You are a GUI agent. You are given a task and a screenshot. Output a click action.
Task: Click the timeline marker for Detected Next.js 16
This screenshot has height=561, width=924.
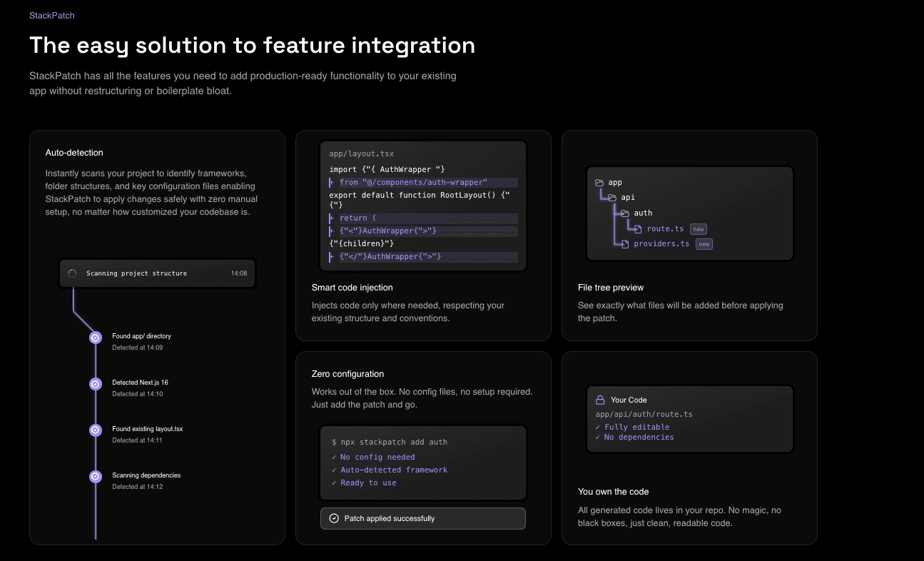[x=95, y=383]
